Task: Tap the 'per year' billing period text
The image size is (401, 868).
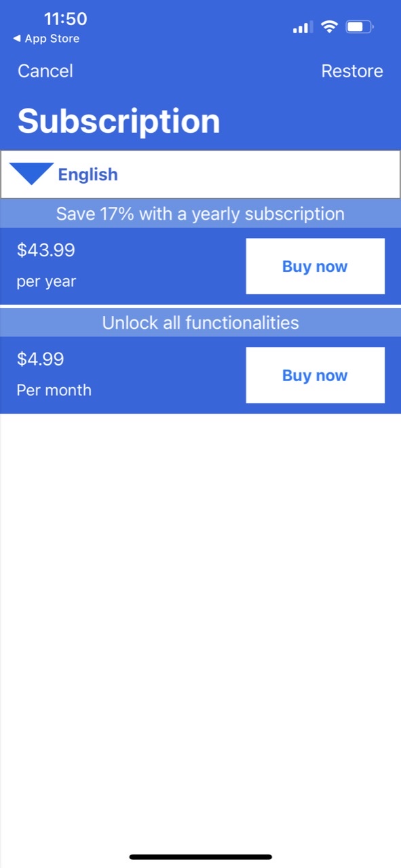Action: pyautogui.click(x=46, y=281)
